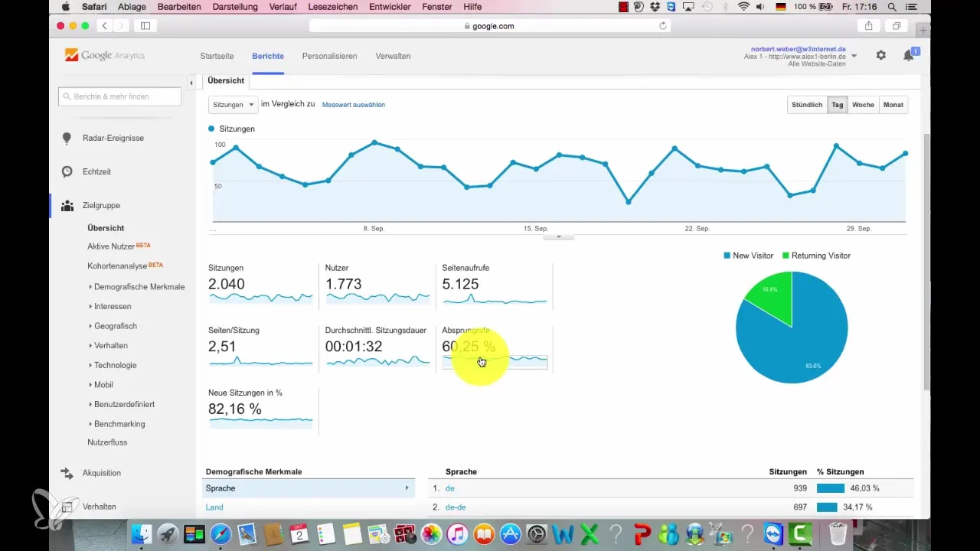This screenshot has height=551, width=980.
Task: Open App Store in the dock
Action: click(x=511, y=533)
